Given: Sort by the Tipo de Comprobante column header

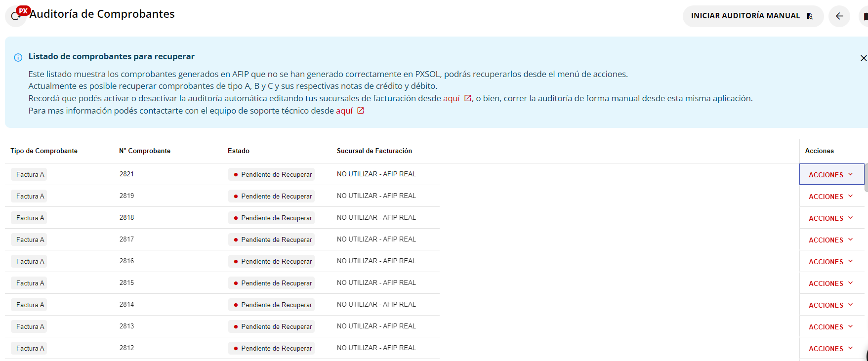Looking at the screenshot, I should (44, 151).
